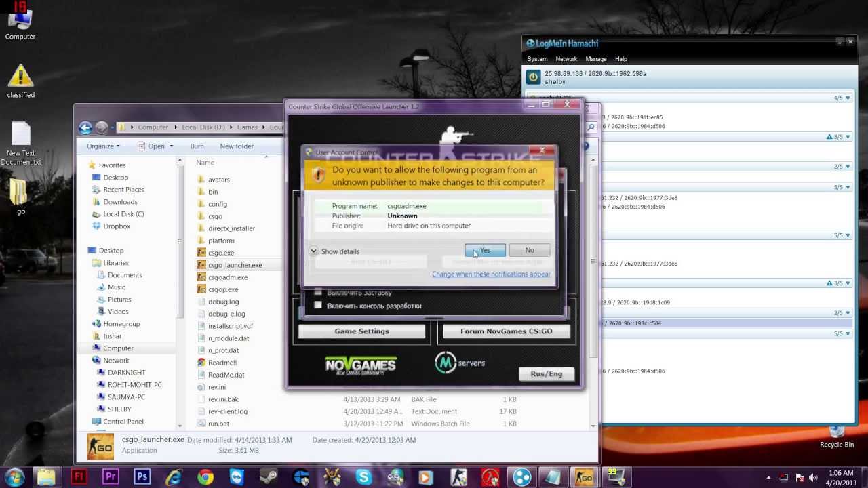Select Homegroup in the navigation pane
The height and width of the screenshot is (488, 868).
(x=121, y=324)
